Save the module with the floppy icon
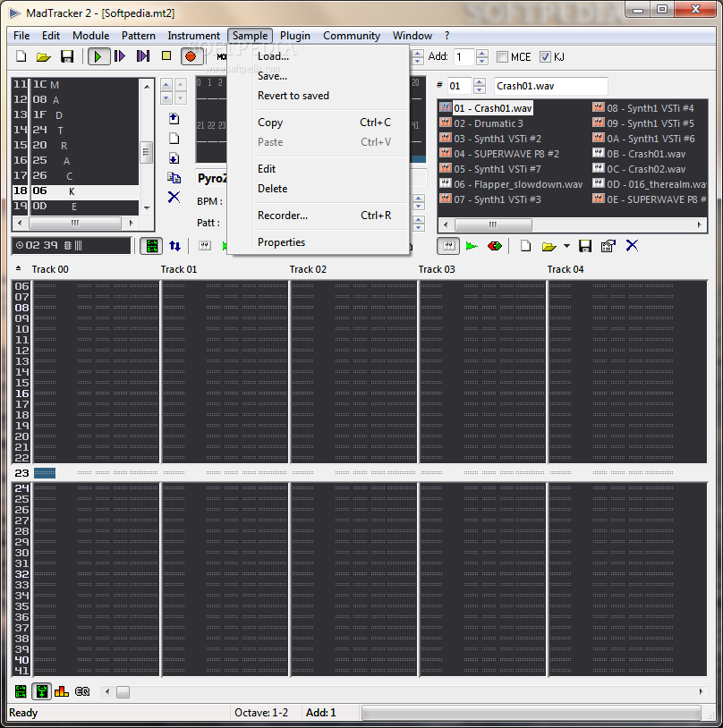The height and width of the screenshot is (728, 723). pos(67,56)
